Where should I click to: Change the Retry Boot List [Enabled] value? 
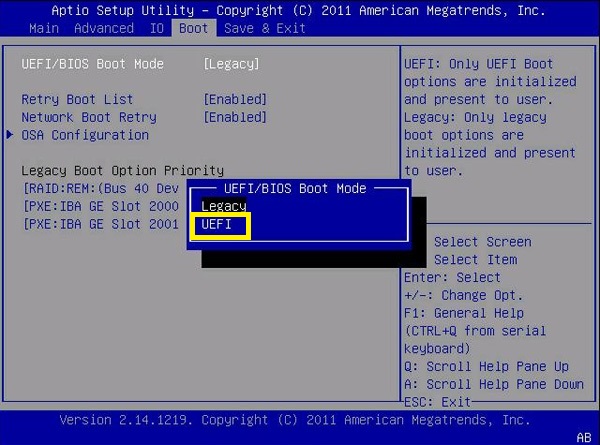pos(235,99)
